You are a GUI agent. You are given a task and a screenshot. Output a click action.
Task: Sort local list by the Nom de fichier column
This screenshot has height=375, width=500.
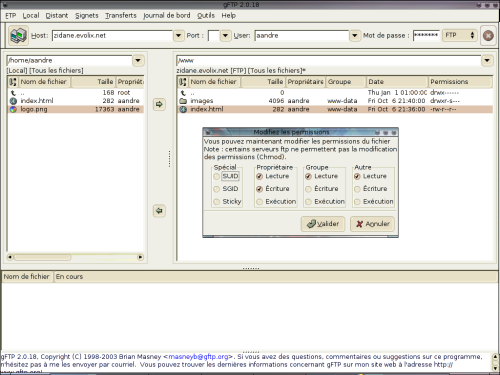[44, 82]
